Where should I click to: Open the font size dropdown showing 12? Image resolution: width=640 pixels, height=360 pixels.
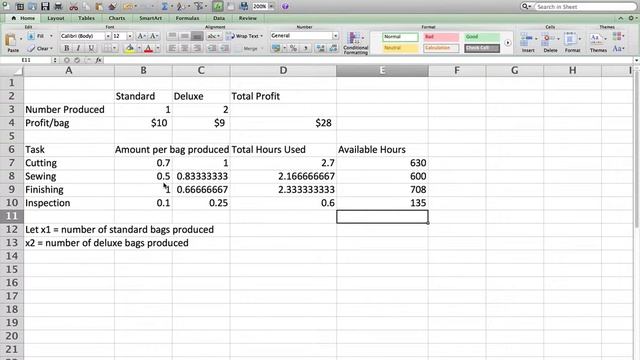pos(130,36)
